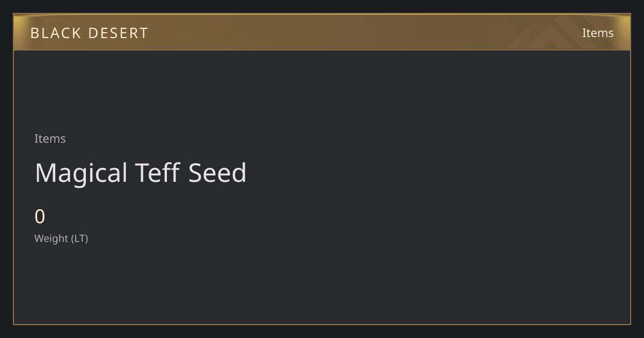Click the word DESERT in the header

(118, 33)
